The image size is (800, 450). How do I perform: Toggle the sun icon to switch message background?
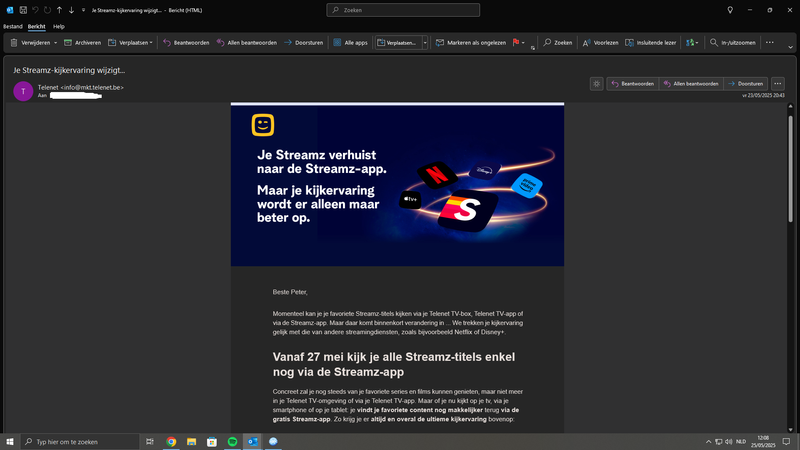[x=596, y=84]
